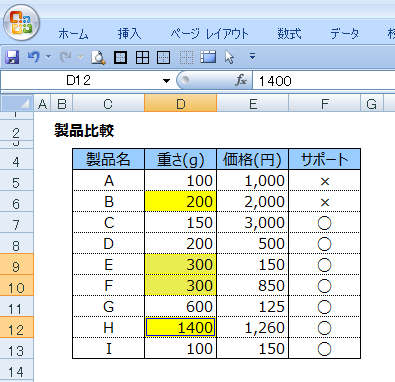
Task: Select the yellow 300 cell in row 9
Action: (x=181, y=264)
